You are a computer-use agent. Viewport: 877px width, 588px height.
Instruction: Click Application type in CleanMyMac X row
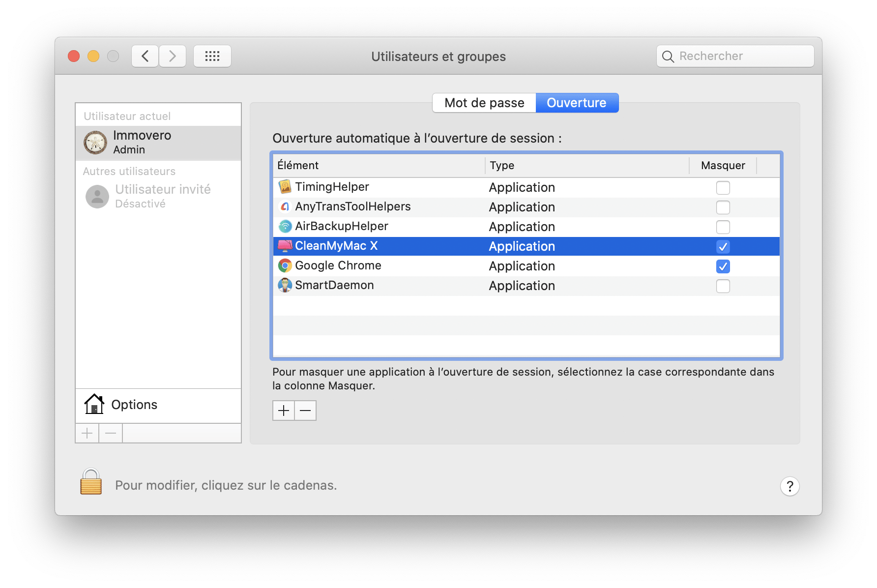pyautogui.click(x=522, y=246)
